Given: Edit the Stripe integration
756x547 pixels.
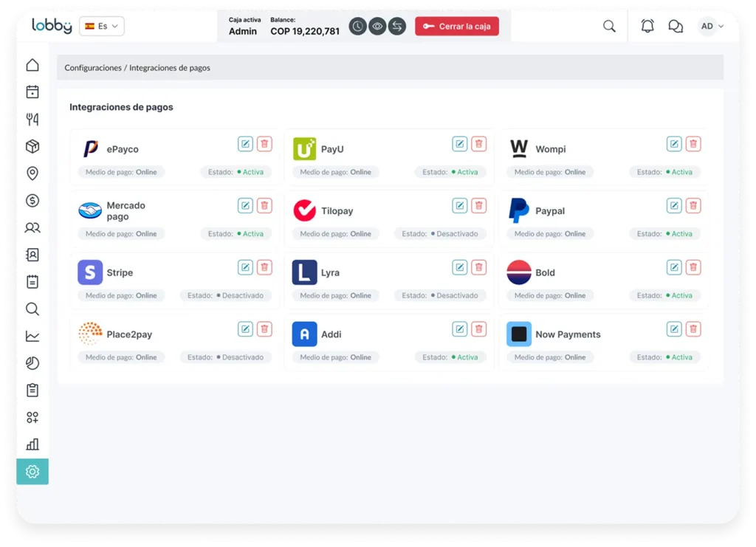Looking at the screenshot, I should [x=245, y=267].
